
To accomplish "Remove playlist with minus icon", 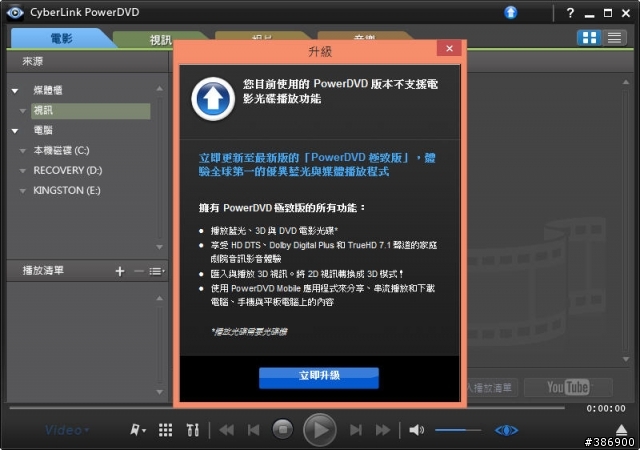I will tap(139, 271).
